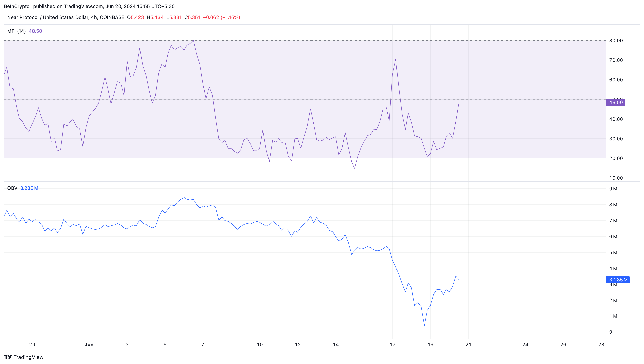Click the 80.00 level on MFI scale
This screenshot has height=364, width=644.
click(x=616, y=41)
